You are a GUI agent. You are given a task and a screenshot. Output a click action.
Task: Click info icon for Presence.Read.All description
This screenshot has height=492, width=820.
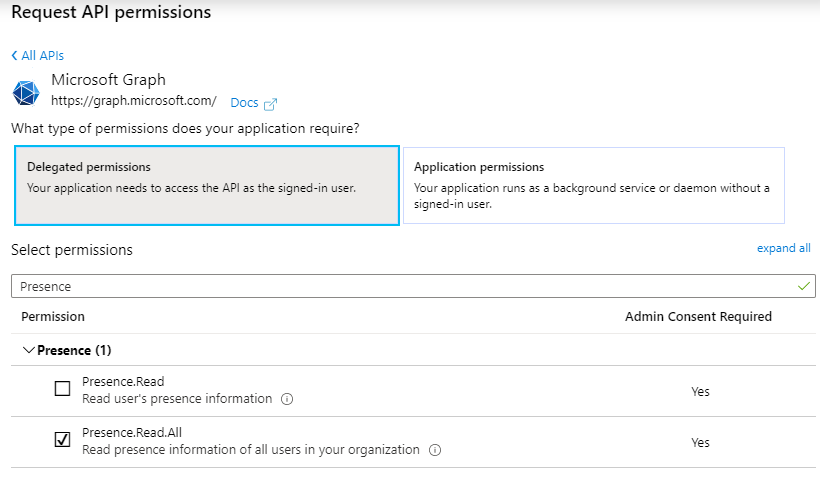(435, 450)
